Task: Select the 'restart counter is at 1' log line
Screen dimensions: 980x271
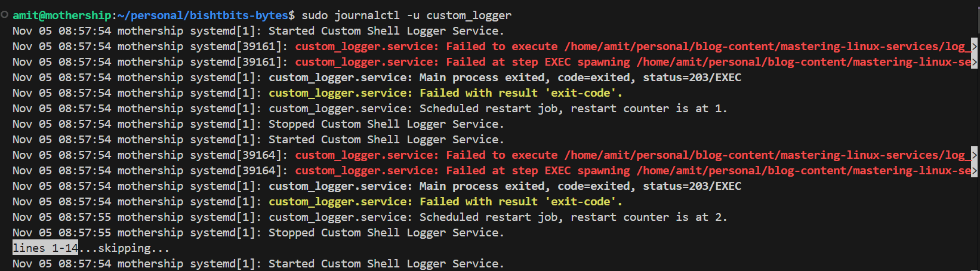Action: pos(370,109)
